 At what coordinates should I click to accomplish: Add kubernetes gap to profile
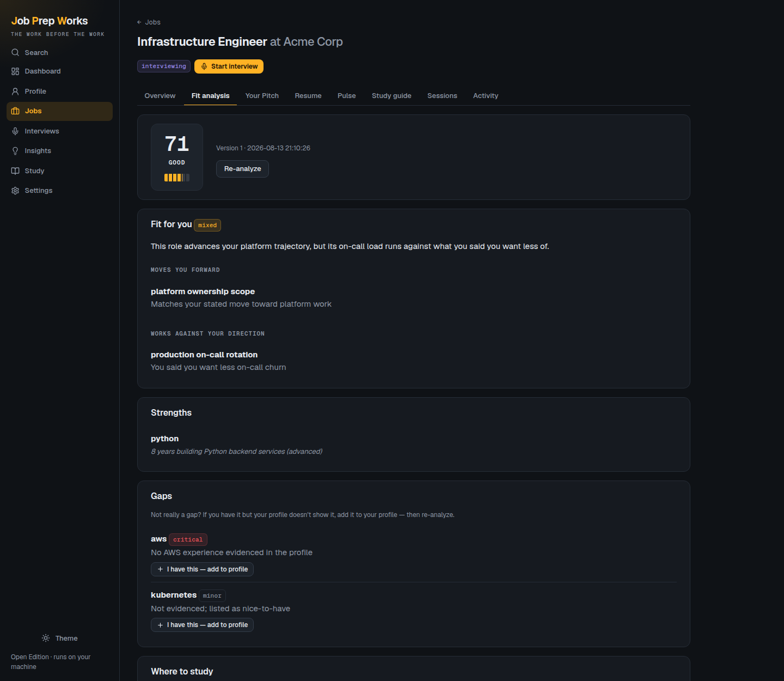tap(202, 625)
